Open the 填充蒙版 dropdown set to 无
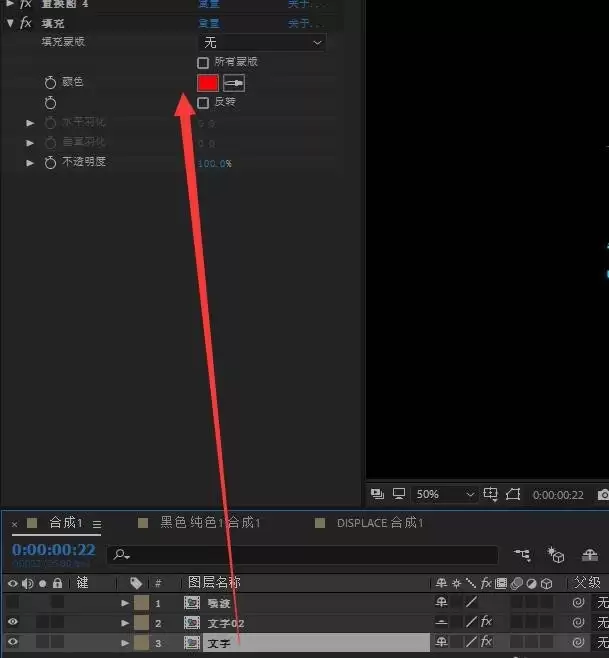This screenshot has width=609, height=658. [262, 43]
